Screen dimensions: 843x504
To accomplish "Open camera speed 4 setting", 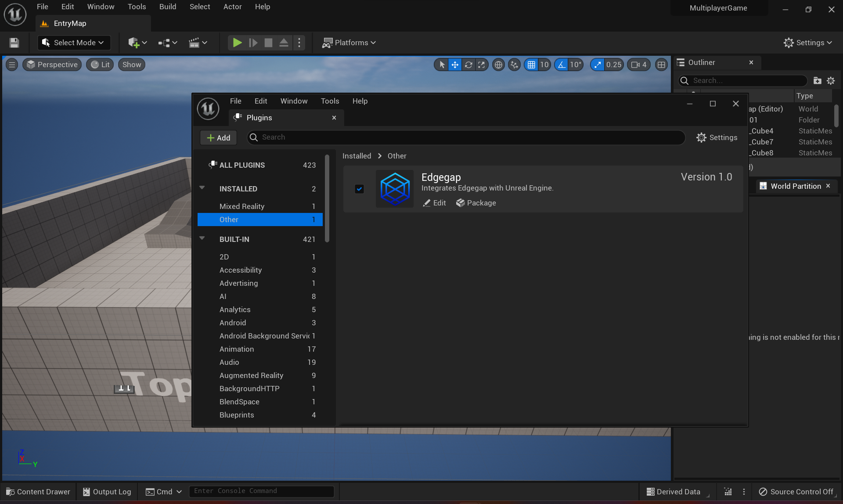I will (639, 65).
